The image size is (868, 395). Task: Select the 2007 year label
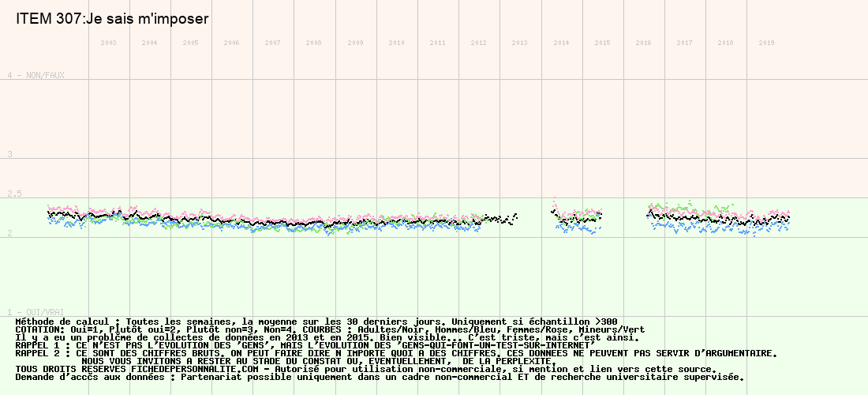(272, 43)
